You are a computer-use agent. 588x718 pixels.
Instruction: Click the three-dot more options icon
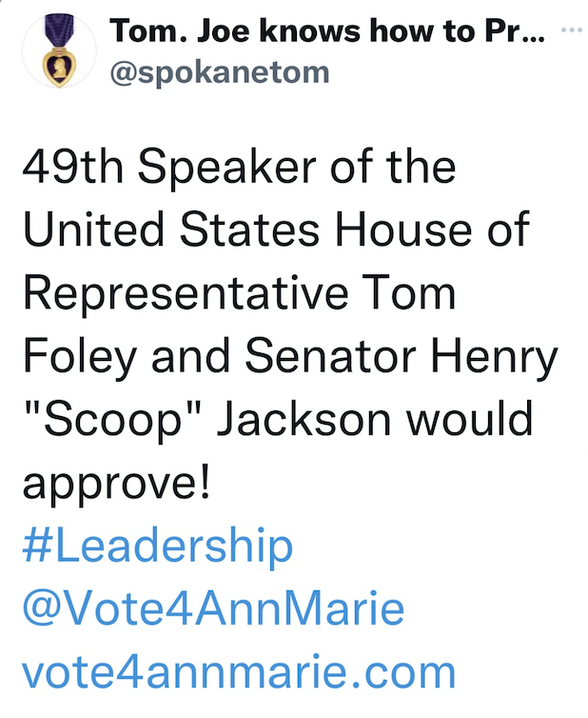click(570, 31)
